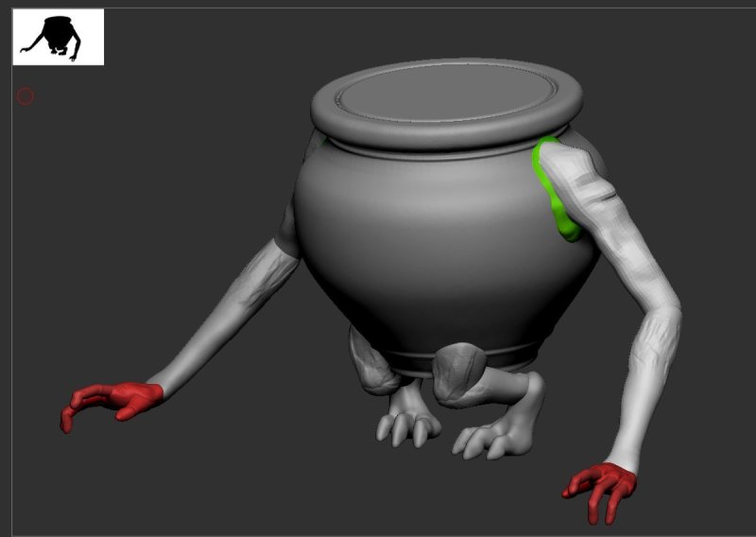Click the red circle brush cursor

pos(26,95)
